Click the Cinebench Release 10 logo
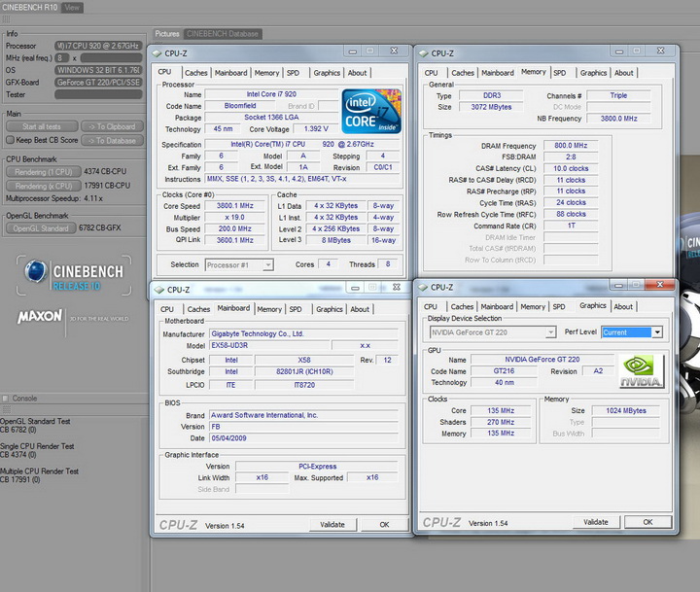The width and height of the screenshot is (700, 592). tap(73, 273)
